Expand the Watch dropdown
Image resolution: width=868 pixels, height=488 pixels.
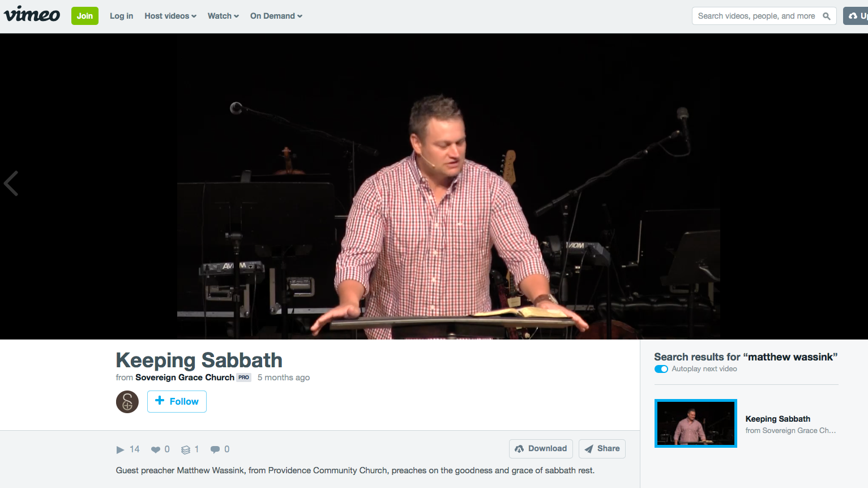pyautogui.click(x=223, y=16)
